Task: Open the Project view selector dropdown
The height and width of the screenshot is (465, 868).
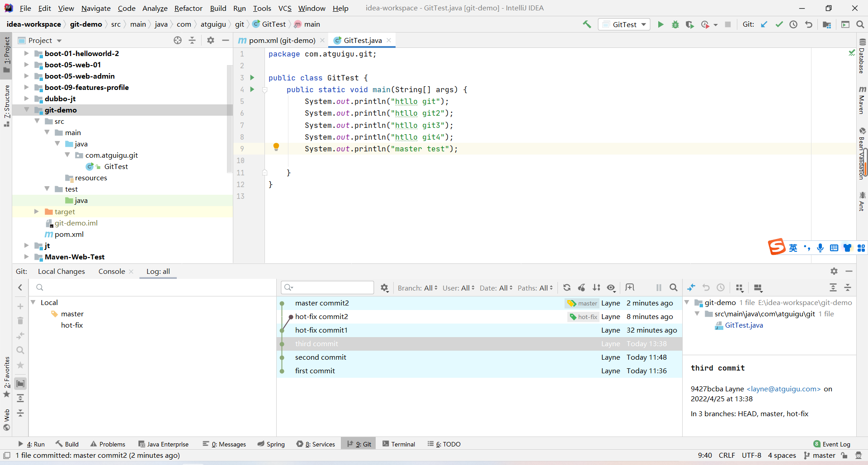Action: pyautogui.click(x=40, y=40)
